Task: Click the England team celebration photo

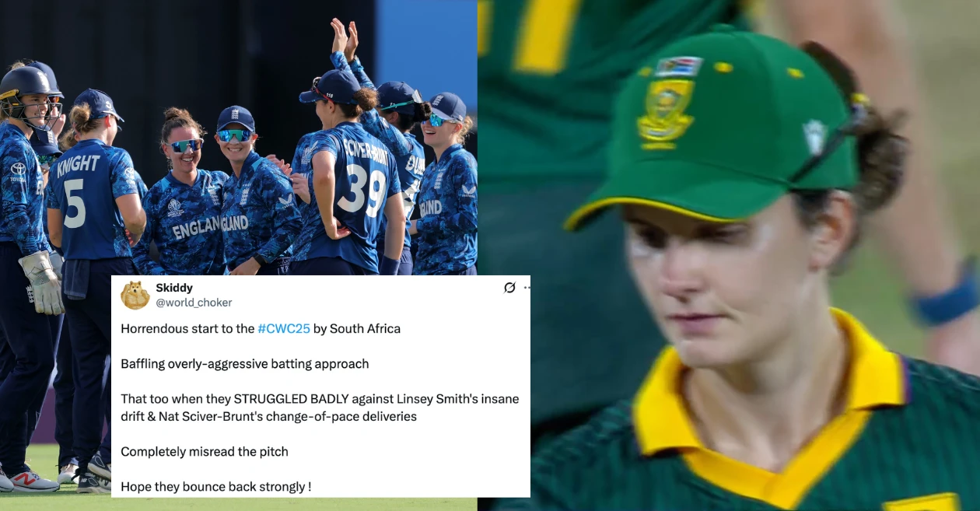Action: [238, 138]
